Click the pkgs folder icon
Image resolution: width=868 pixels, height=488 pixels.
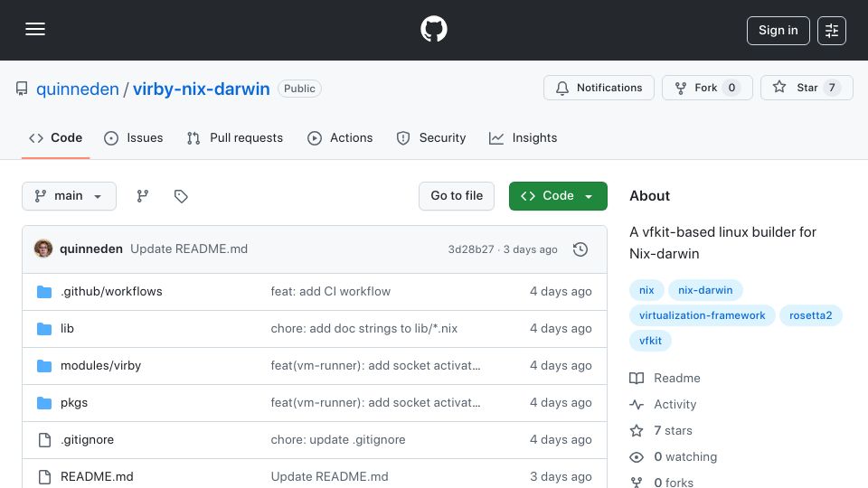(x=44, y=403)
